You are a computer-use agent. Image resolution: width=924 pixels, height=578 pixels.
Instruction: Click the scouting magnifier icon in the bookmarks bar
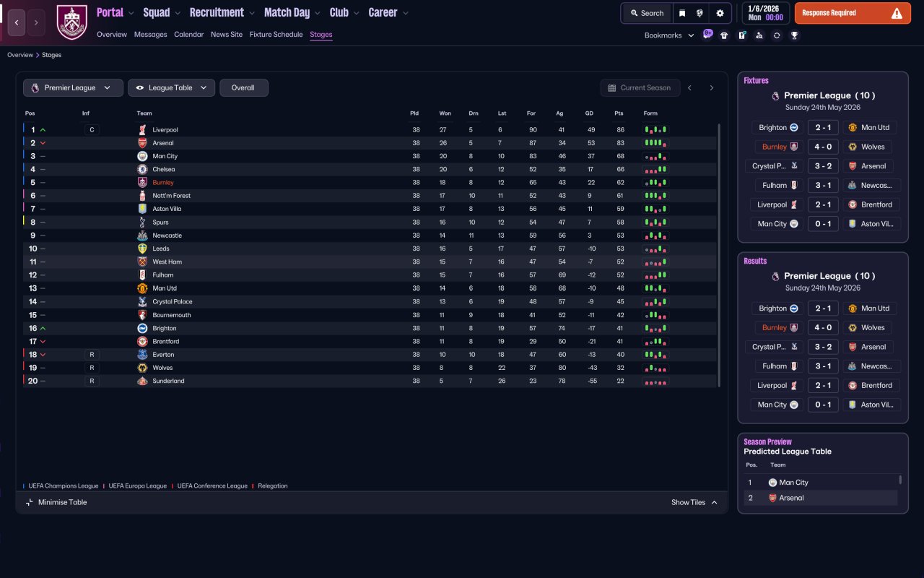[x=759, y=35]
